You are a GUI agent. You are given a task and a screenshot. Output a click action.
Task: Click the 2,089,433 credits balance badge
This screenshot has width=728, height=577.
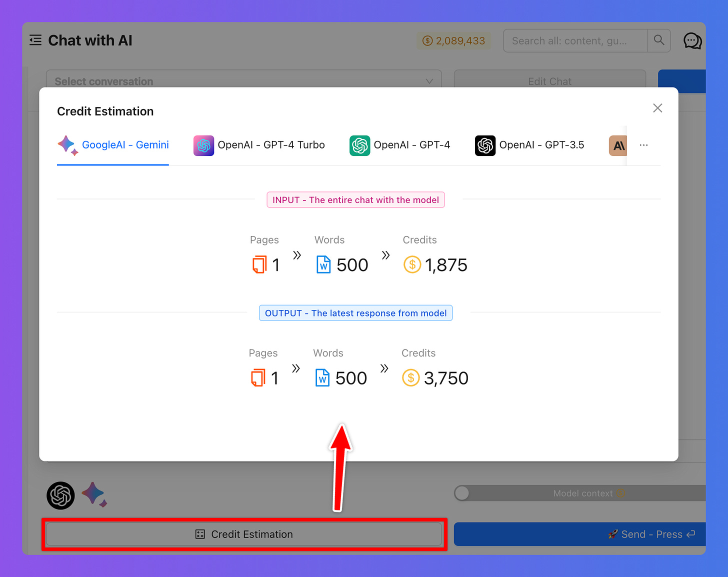click(454, 40)
